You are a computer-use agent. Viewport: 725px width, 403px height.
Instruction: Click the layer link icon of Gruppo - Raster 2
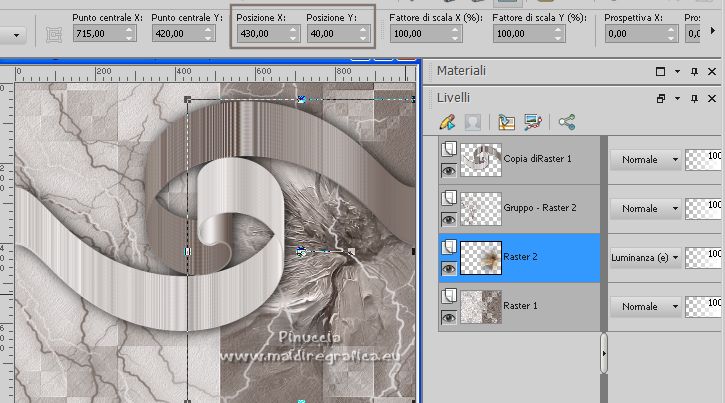point(449,198)
